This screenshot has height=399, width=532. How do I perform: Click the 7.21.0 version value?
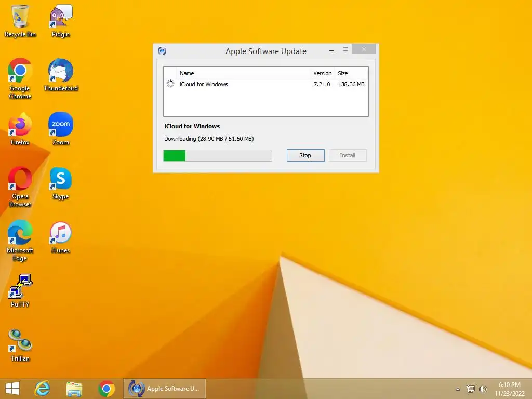[x=322, y=84]
